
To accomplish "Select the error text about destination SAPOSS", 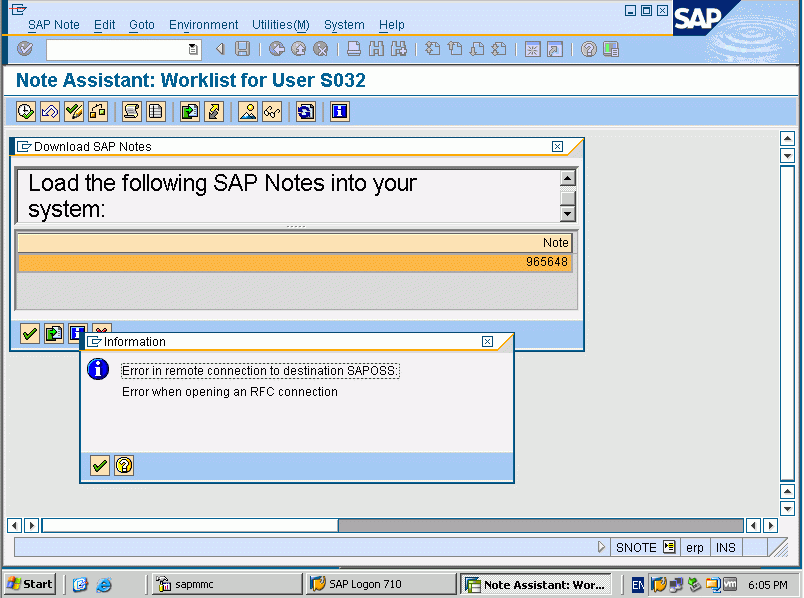I will point(260,371).
